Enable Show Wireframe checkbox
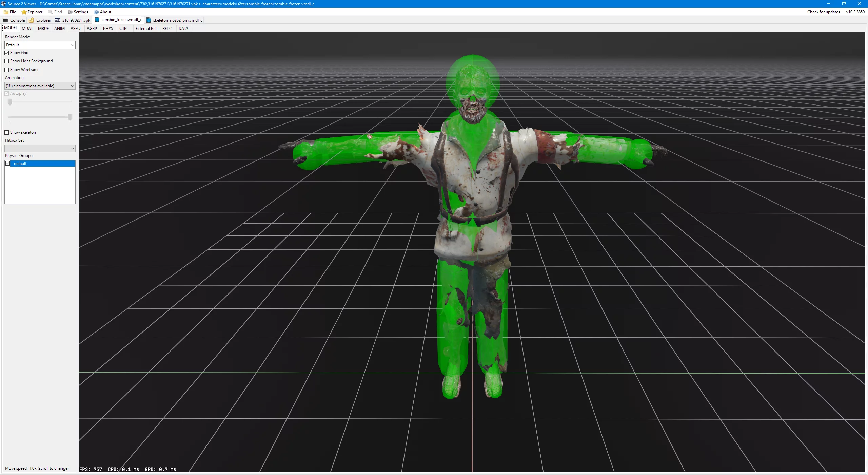This screenshot has height=475, width=868. tap(7, 70)
